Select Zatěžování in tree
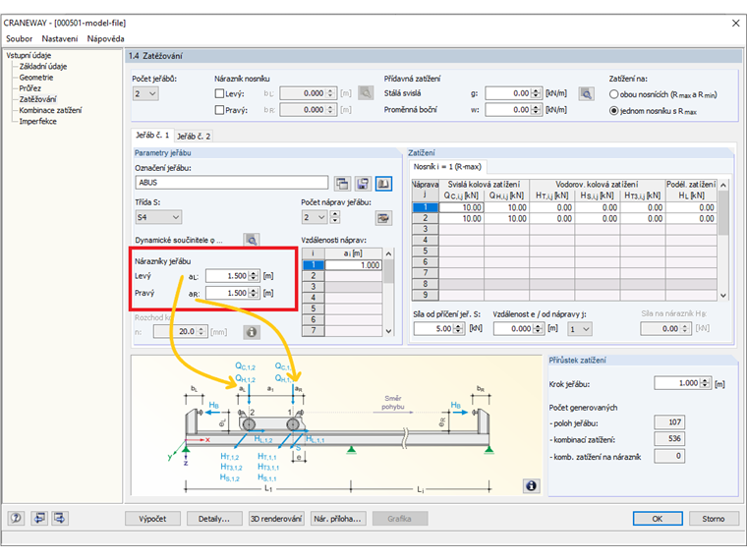The width and height of the screenshot is (747, 560). coord(37,99)
